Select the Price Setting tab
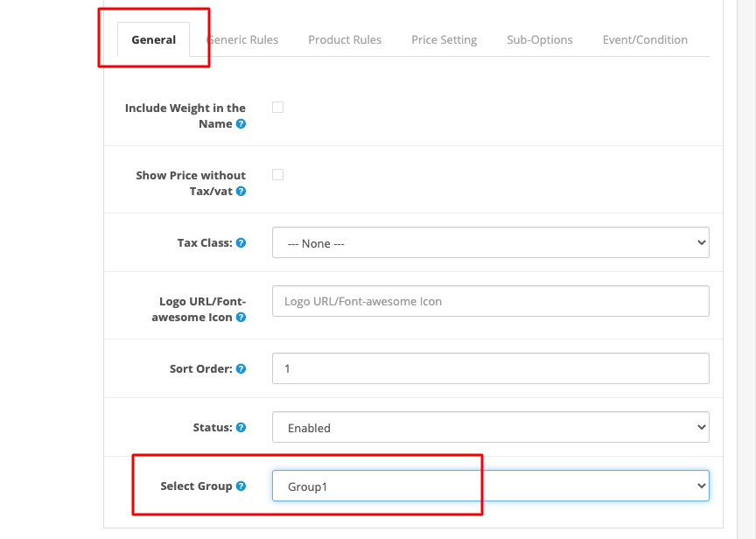Screen dimensions: 756x539 coord(444,39)
